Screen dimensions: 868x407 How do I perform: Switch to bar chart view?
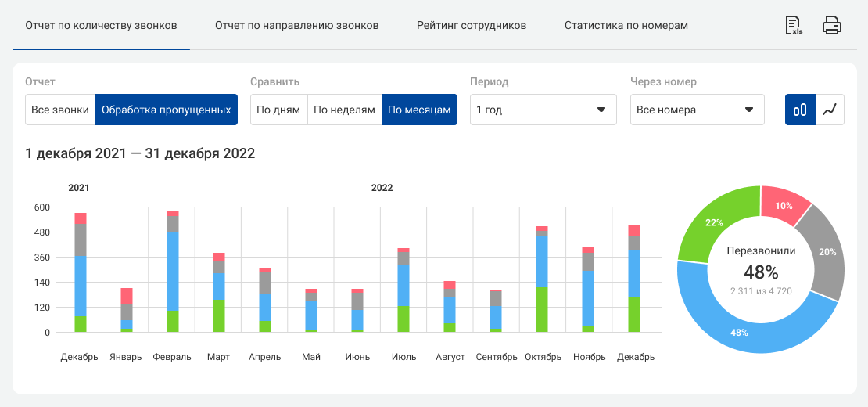point(800,110)
